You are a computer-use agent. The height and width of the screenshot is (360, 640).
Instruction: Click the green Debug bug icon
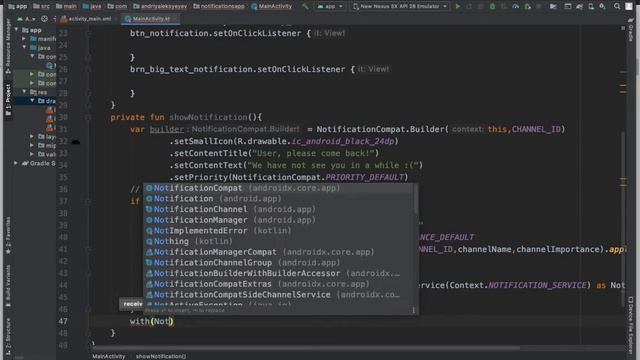click(492, 7)
